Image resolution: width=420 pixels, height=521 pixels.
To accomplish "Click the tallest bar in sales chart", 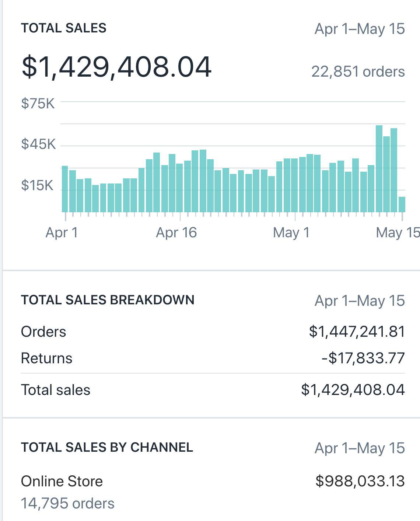I will (x=379, y=168).
